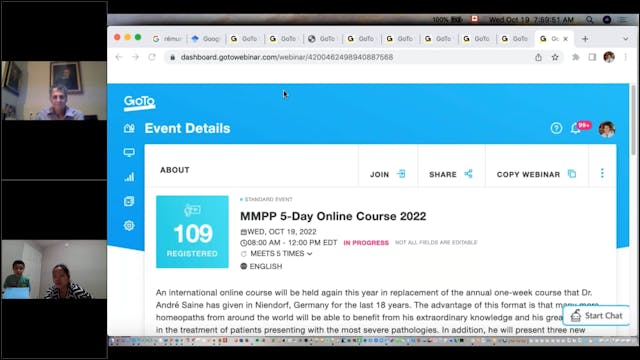This screenshot has height=360, width=640.
Task: Open the macOS Control Center icon
Action: [623, 20]
